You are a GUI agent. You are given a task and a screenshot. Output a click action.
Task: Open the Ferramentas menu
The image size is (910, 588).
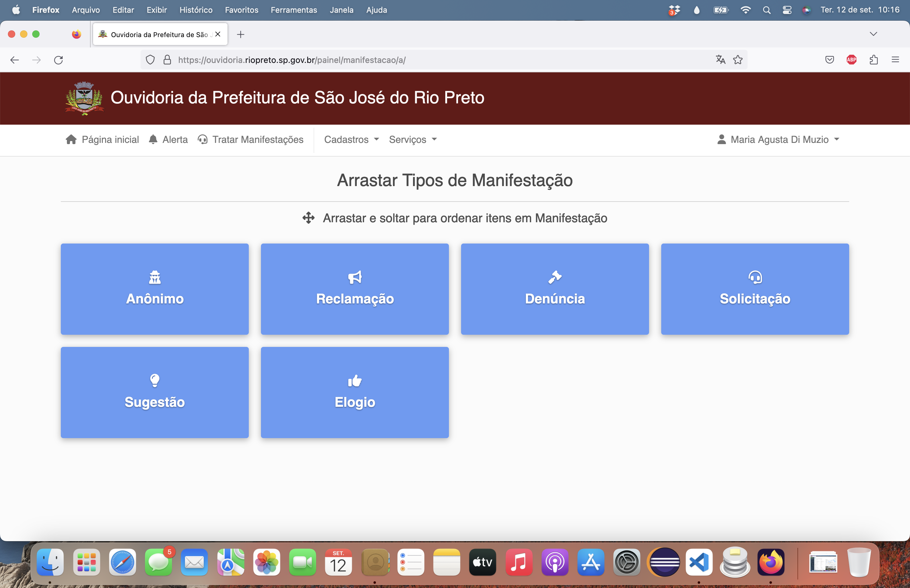pos(294,10)
